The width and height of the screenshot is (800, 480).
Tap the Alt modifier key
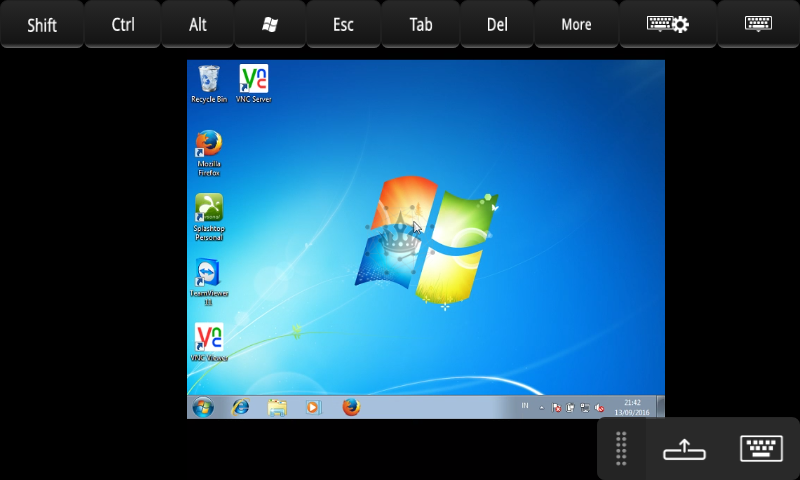coord(197,24)
